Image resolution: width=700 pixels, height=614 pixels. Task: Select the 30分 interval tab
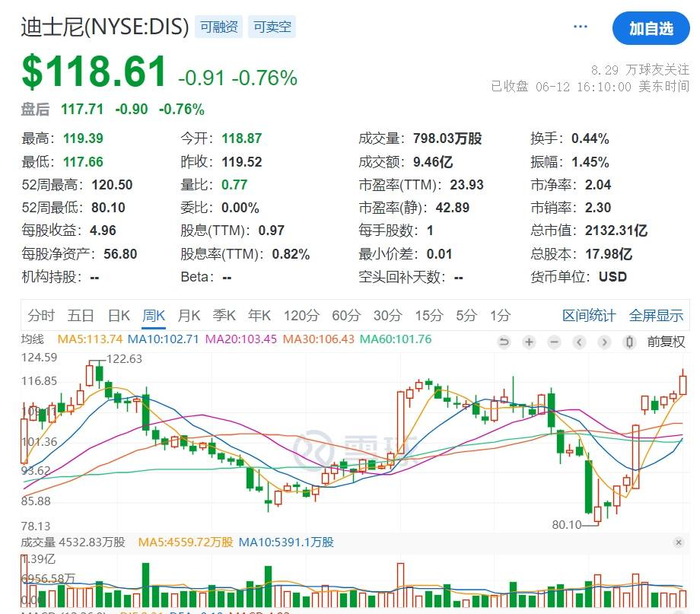click(x=388, y=315)
